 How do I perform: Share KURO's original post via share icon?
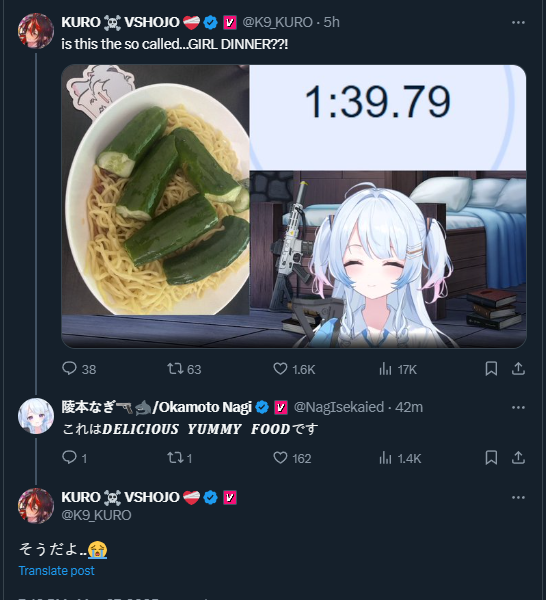(x=518, y=369)
